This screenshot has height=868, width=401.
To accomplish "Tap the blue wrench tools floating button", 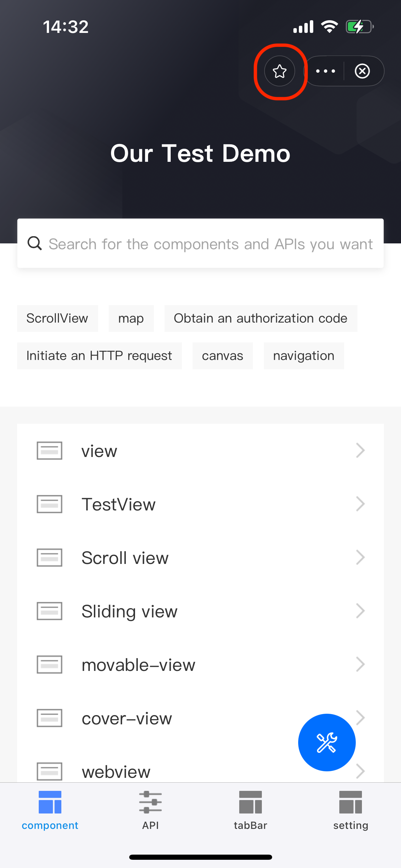I will point(327,742).
